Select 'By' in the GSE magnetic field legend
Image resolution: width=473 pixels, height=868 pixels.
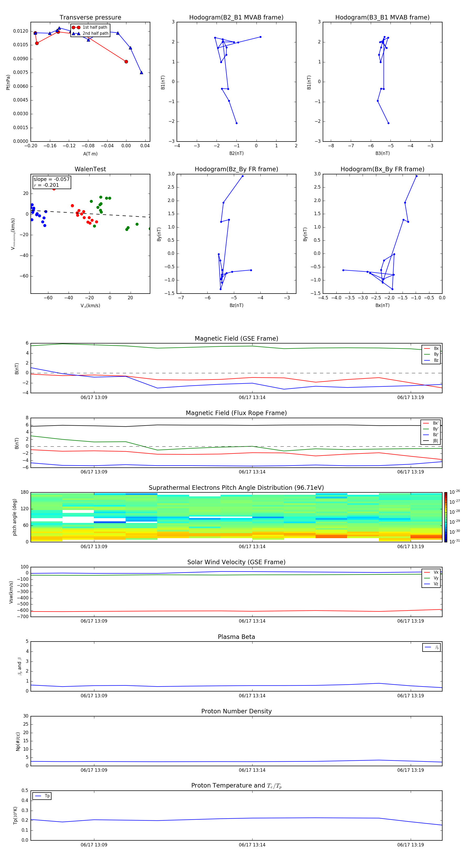point(431,354)
